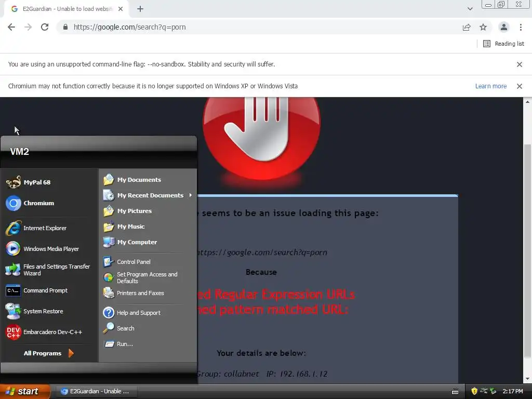The height and width of the screenshot is (399, 532).
Task: Reload the current page
Action: click(x=45, y=27)
